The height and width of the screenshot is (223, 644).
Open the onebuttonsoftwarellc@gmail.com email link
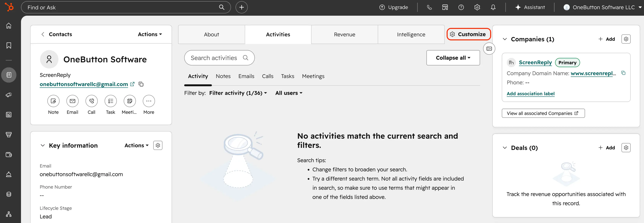(84, 84)
